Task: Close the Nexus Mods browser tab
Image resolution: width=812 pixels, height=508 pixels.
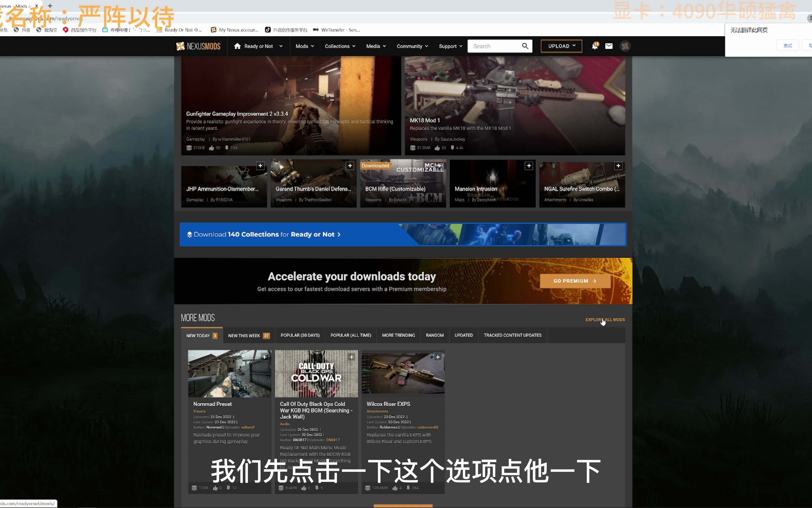Action: pos(37,6)
